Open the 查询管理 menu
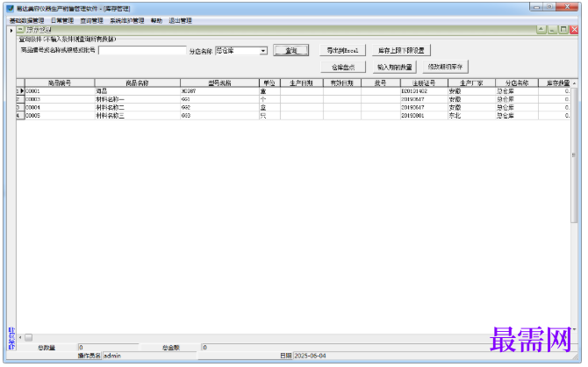The width and height of the screenshot is (588, 367). [91, 21]
